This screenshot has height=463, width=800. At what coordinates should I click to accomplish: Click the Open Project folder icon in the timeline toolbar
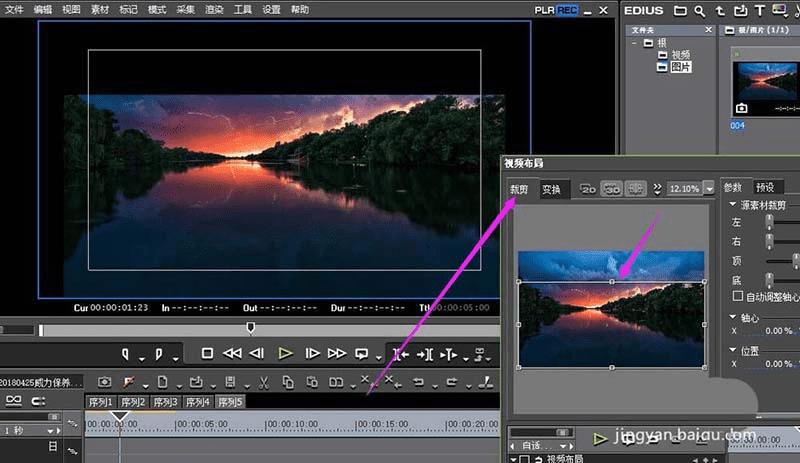point(196,382)
